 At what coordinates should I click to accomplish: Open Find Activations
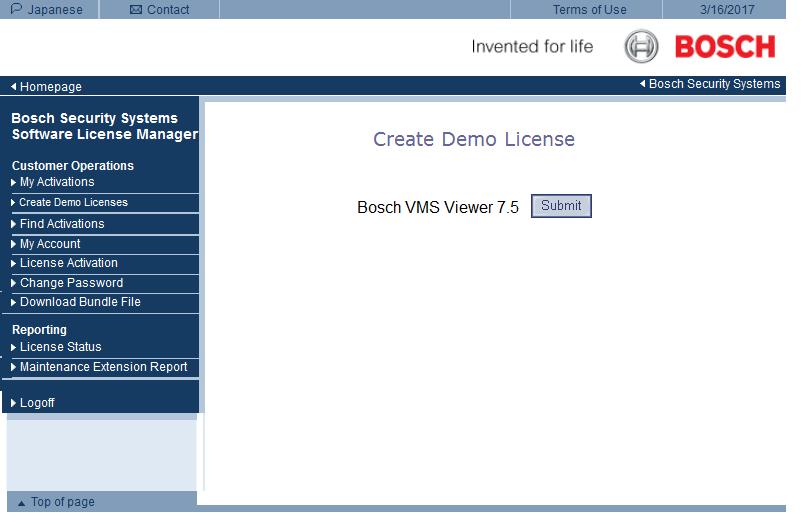point(62,224)
